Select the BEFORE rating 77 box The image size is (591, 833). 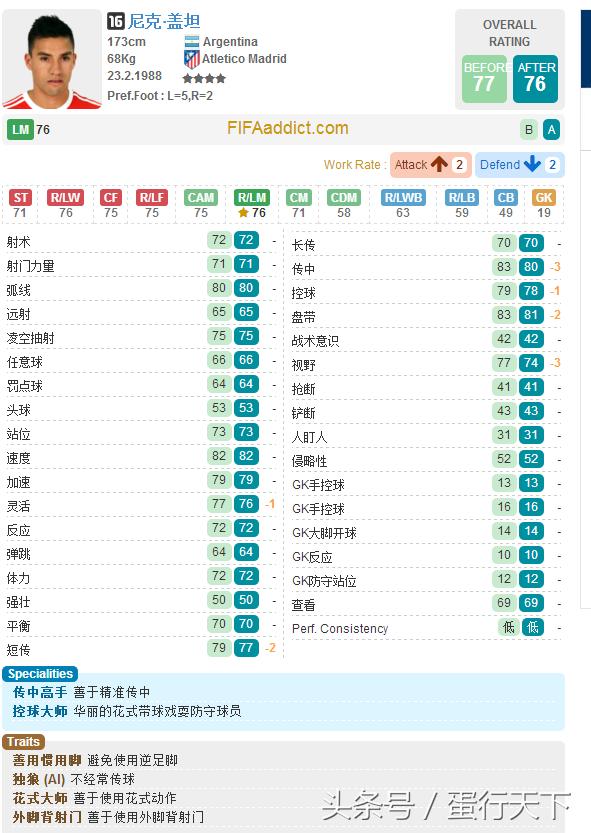click(484, 79)
